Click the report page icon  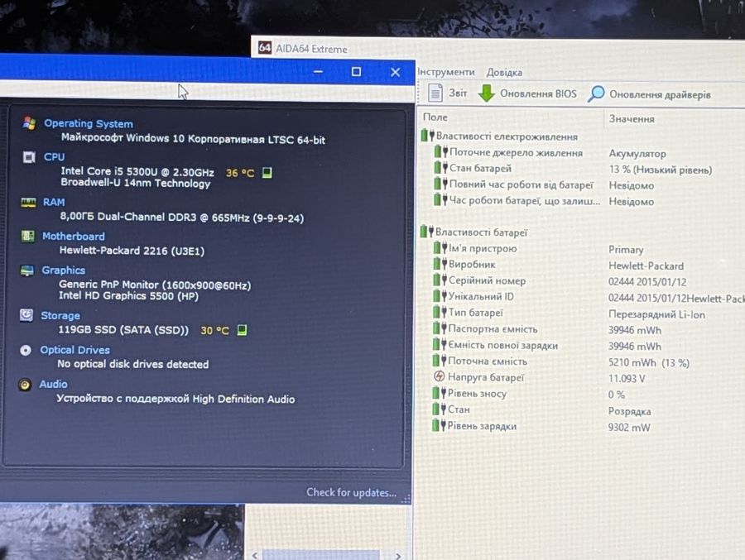coord(435,93)
